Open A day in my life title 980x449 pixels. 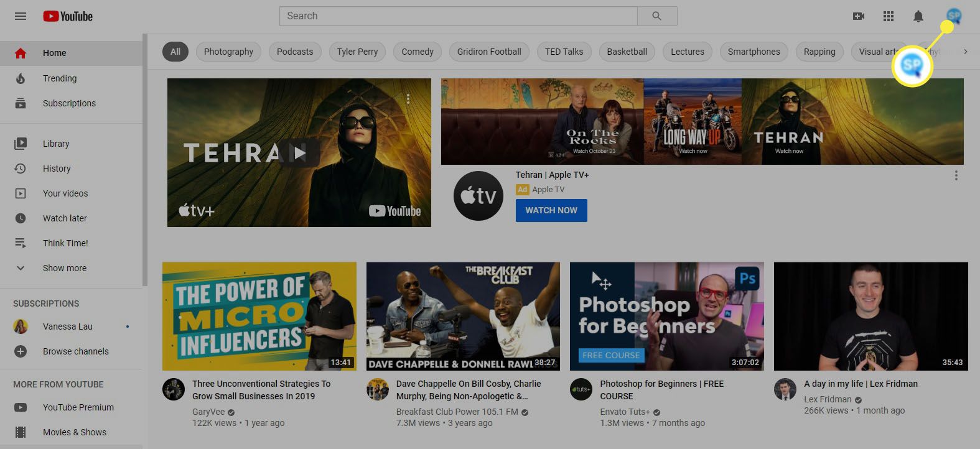[x=861, y=384]
